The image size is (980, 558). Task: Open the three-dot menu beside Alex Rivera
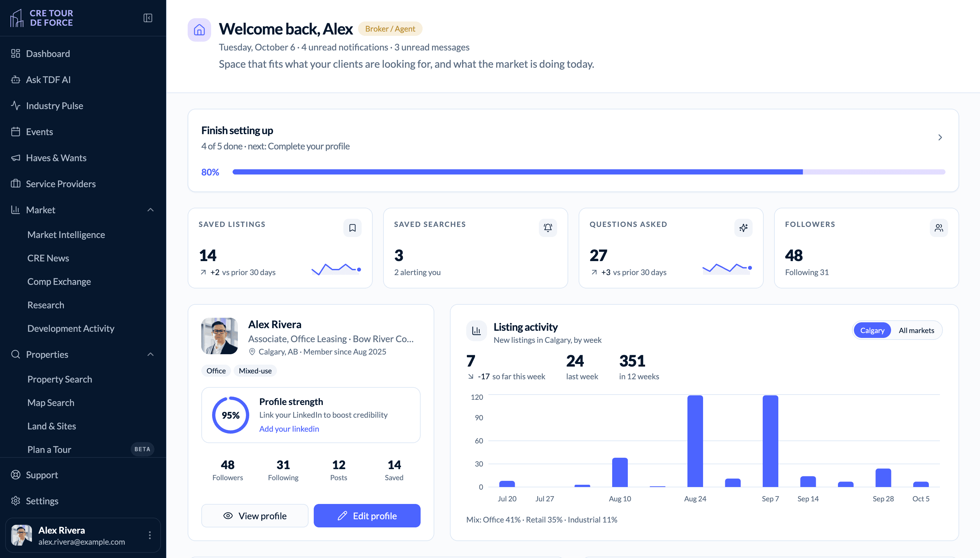150,536
